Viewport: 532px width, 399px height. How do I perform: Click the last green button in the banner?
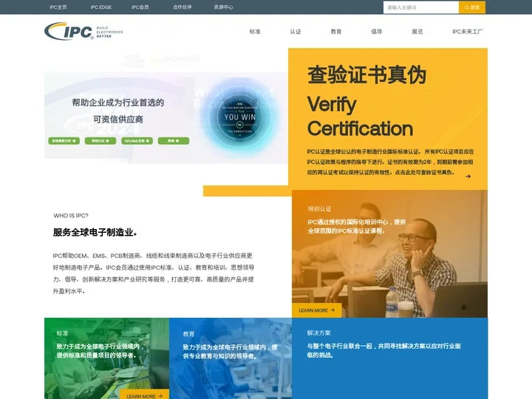pyautogui.click(x=174, y=141)
